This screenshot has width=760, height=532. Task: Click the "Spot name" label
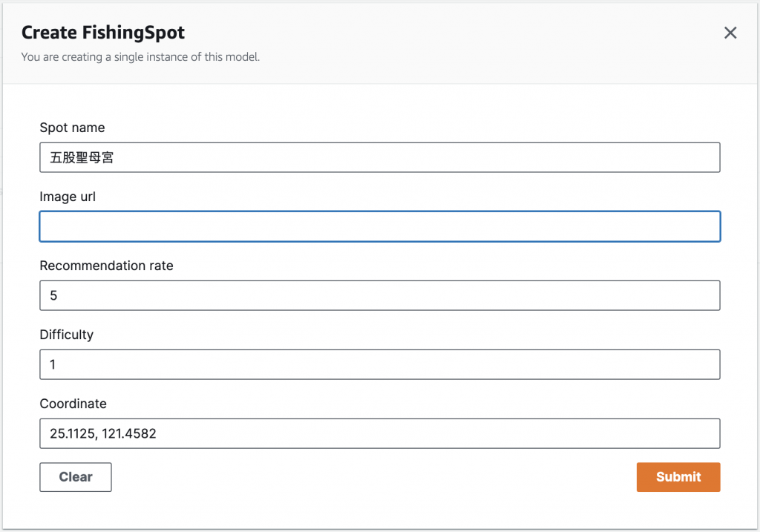click(72, 128)
